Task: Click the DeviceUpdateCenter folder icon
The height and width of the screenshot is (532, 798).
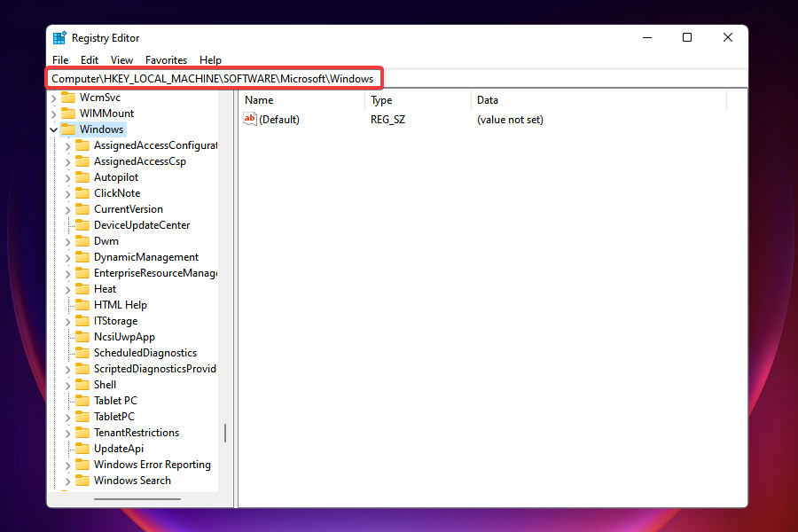Action: point(82,225)
